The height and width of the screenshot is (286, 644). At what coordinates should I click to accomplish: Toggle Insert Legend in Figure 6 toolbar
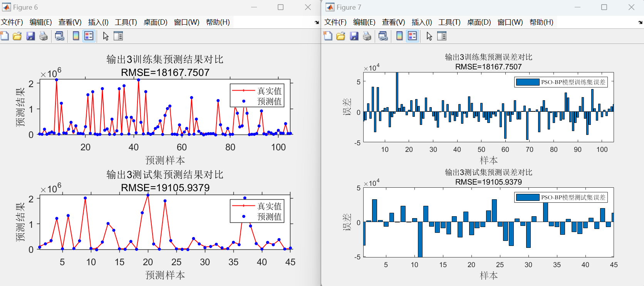point(89,36)
